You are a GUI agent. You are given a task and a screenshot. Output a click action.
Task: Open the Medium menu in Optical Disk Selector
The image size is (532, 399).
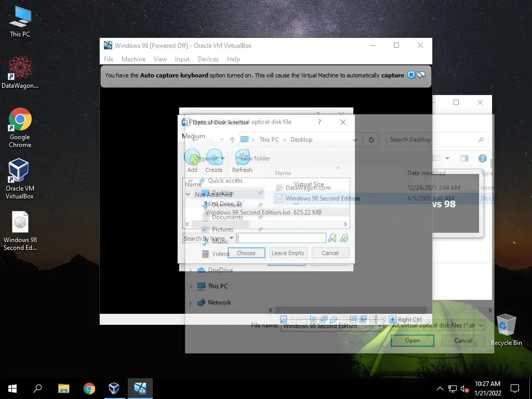(x=193, y=136)
